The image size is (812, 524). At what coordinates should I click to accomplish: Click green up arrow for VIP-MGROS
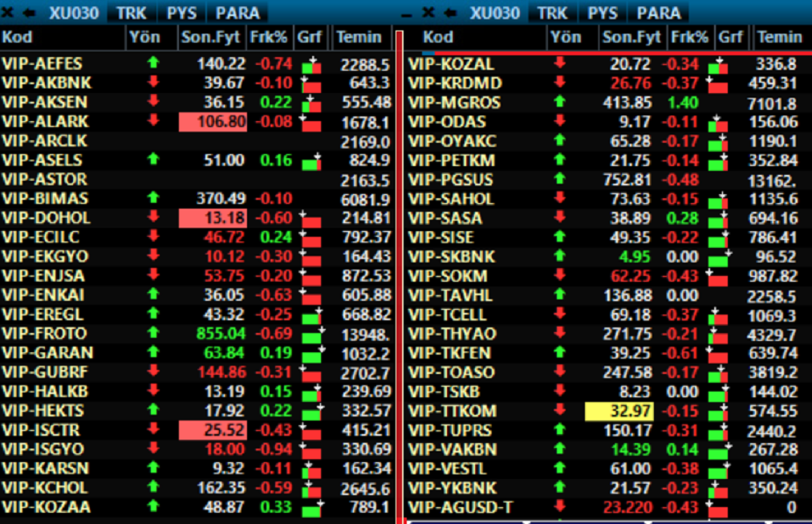pyautogui.click(x=559, y=102)
